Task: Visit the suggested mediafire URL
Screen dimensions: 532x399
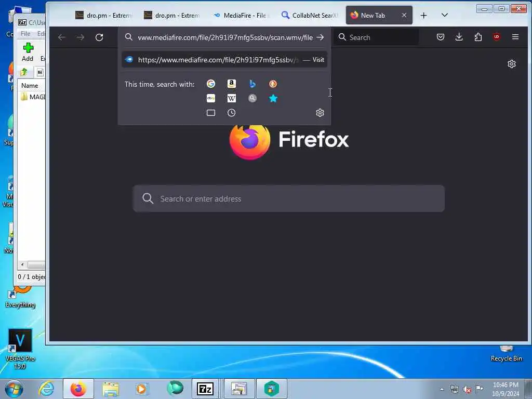Action: pos(224,60)
